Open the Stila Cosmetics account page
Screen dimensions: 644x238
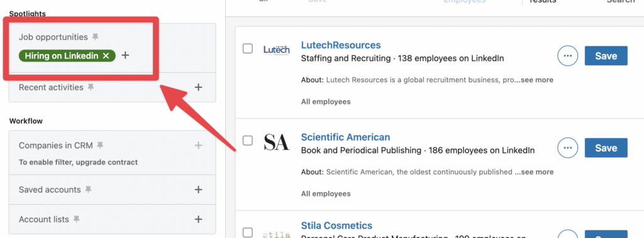(336, 225)
